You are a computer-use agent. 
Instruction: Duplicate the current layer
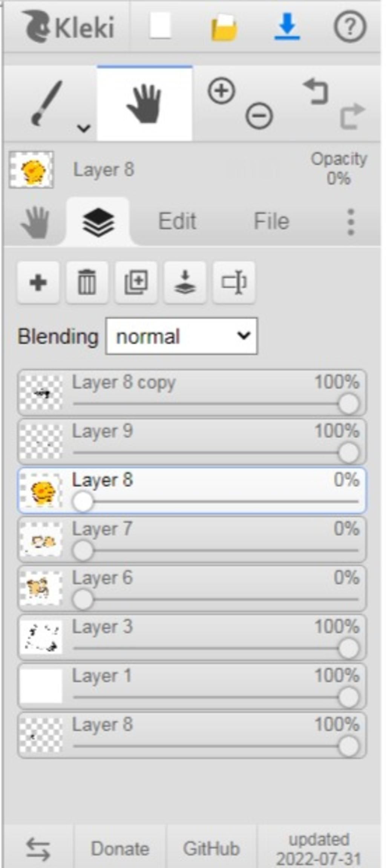point(136,282)
